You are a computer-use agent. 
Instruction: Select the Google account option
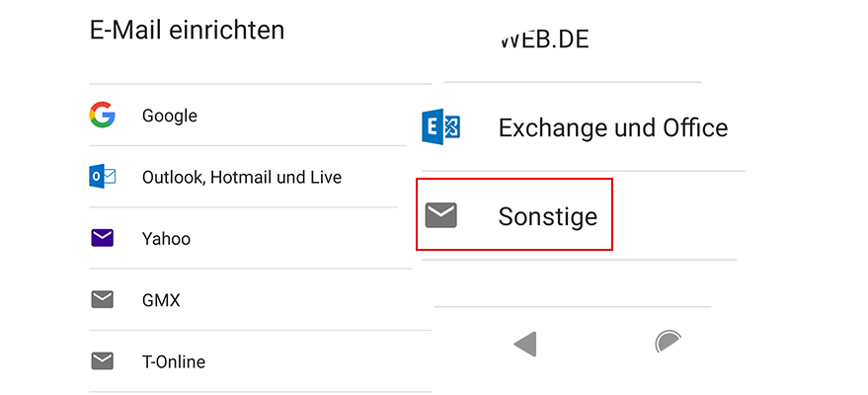pyautogui.click(x=170, y=116)
